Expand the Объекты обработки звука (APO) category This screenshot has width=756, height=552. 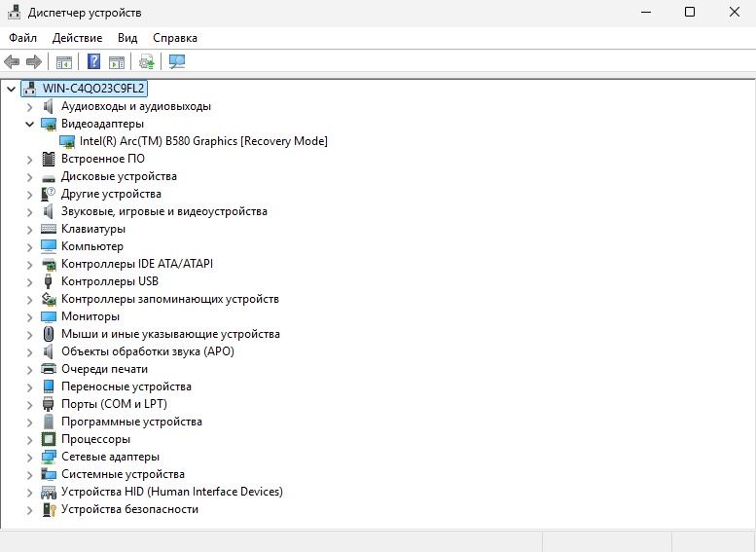click(x=30, y=351)
